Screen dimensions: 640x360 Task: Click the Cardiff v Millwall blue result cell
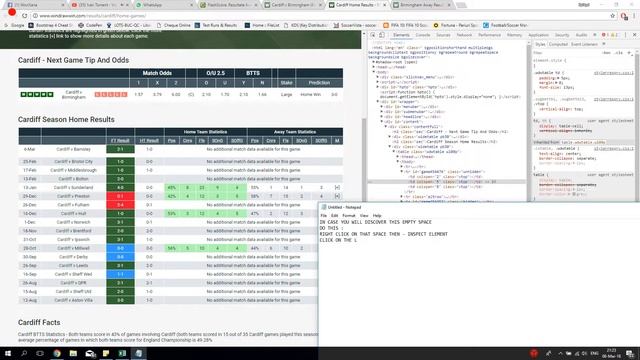pos(120,248)
